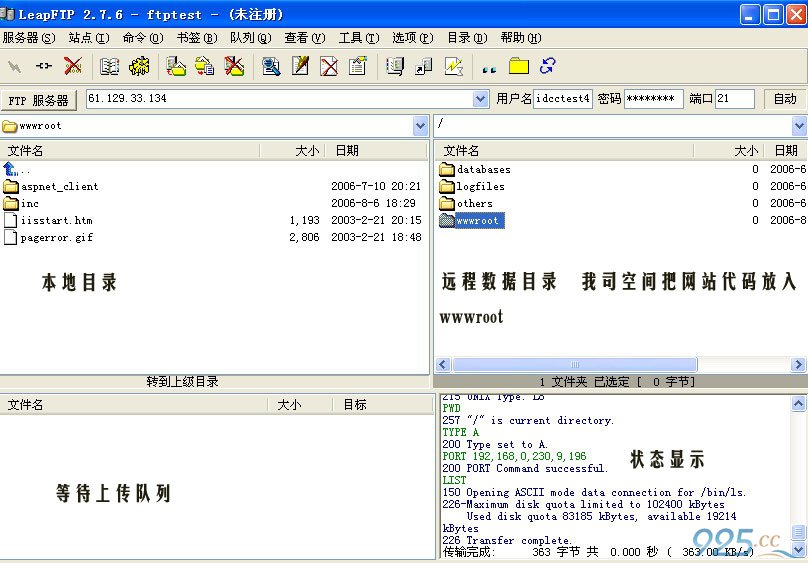
Task: Click the 转到上级目录 status bar
Action: (214, 382)
